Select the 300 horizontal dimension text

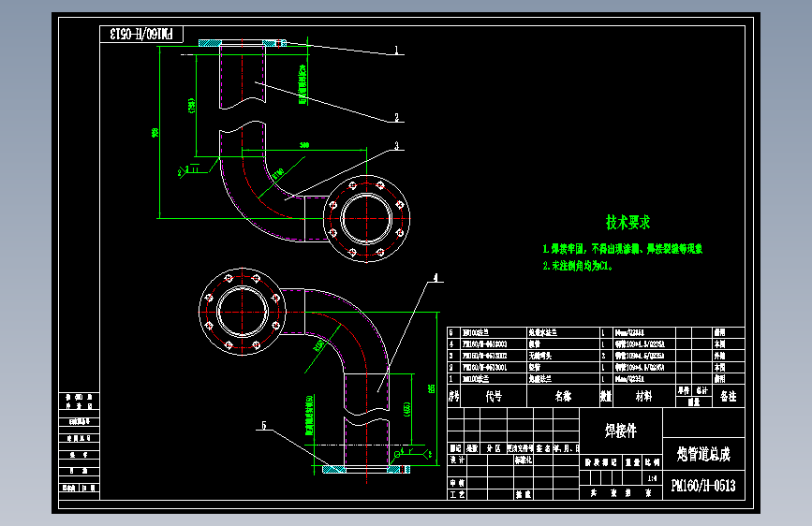[304, 145]
